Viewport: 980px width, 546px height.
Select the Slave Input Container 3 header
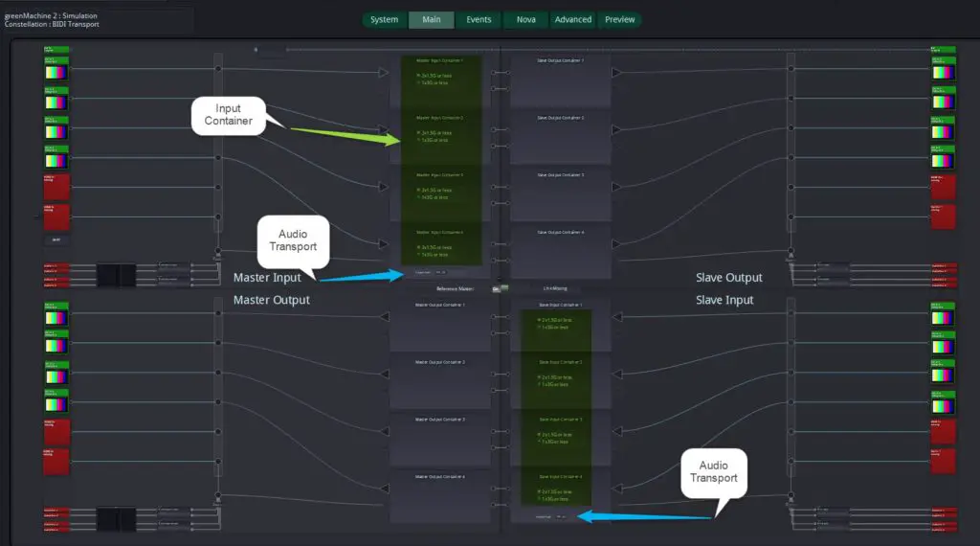tap(561, 420)
